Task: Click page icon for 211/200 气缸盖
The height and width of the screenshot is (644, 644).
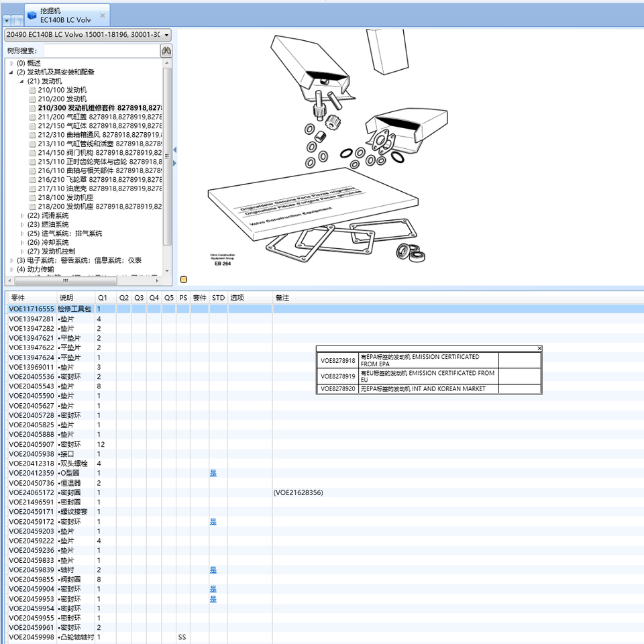Action: [32, 117]
